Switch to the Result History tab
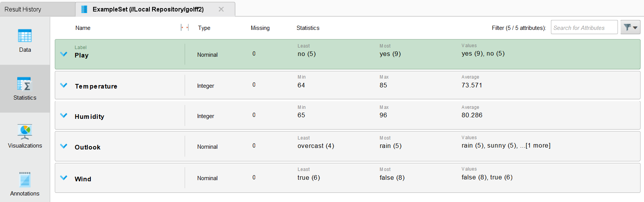This screenshot has width=644, height=202. pos(23,9)
